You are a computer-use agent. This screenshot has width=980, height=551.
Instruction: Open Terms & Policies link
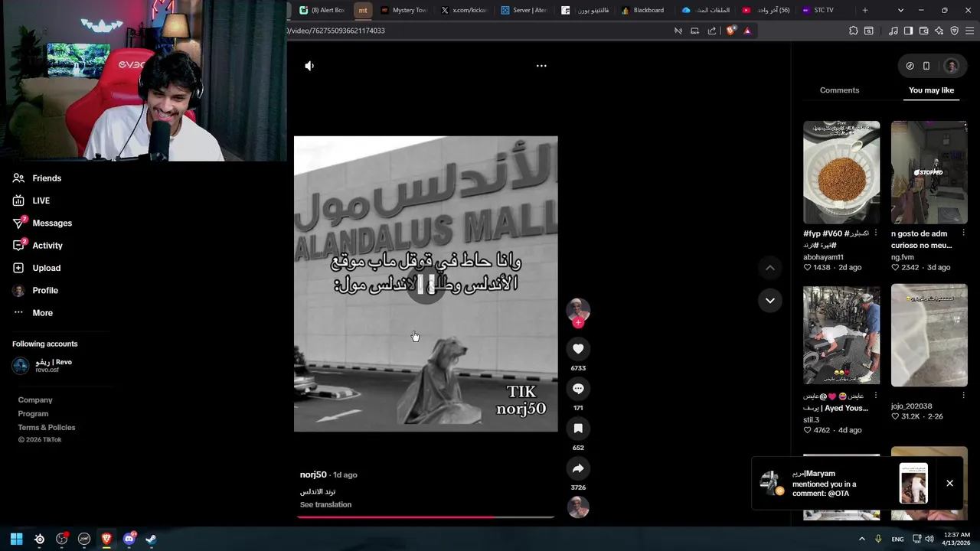pos(47,427)
